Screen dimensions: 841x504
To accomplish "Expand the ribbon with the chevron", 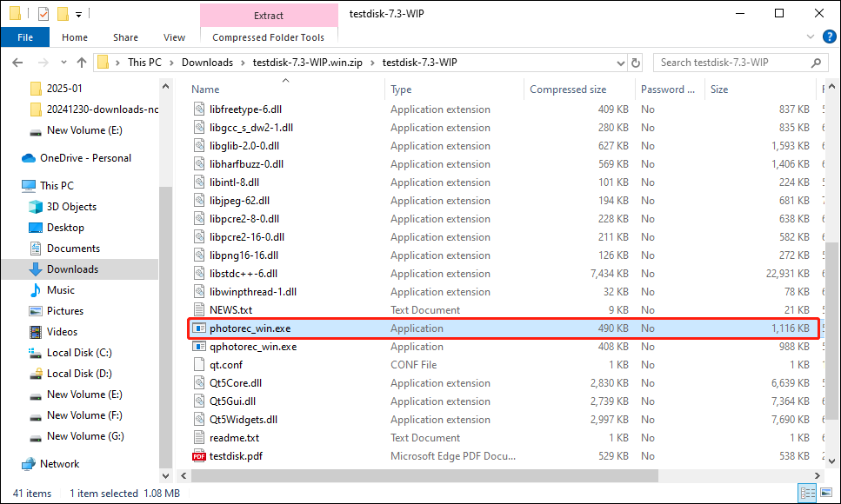I will pyautogui.click(x=810, y=37).
